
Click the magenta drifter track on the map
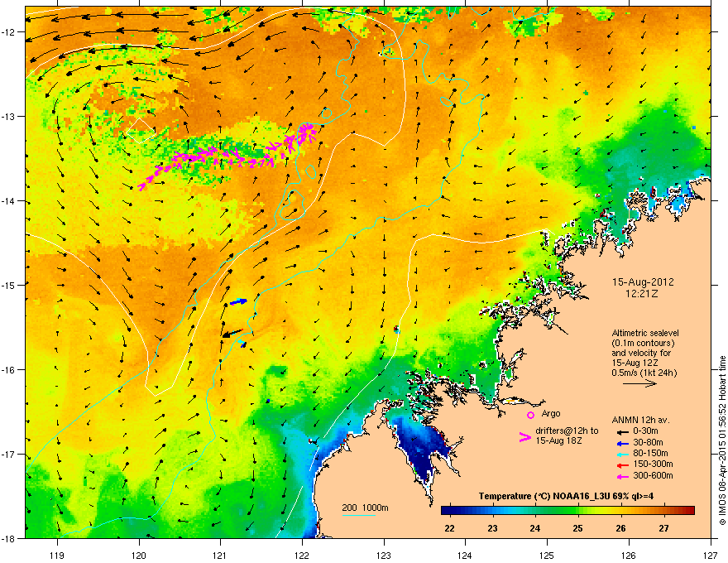point(227,156)
